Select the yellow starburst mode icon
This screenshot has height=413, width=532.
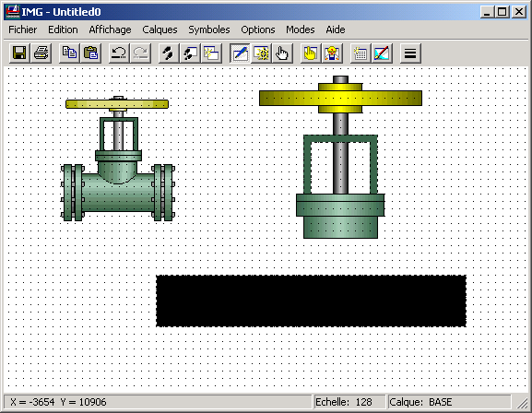[x=261, y=53]
